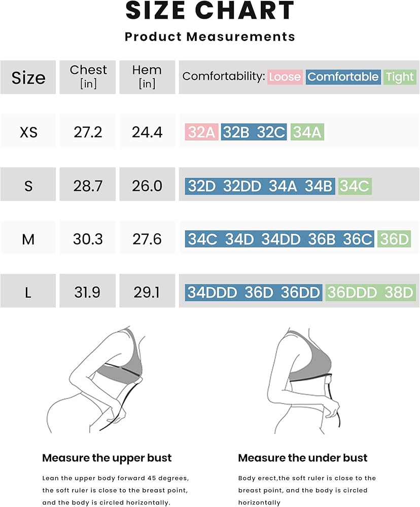Click the Size column header
Image resolution: width=420 pixels, height=507 pixels.
click(x=28, y=78)
